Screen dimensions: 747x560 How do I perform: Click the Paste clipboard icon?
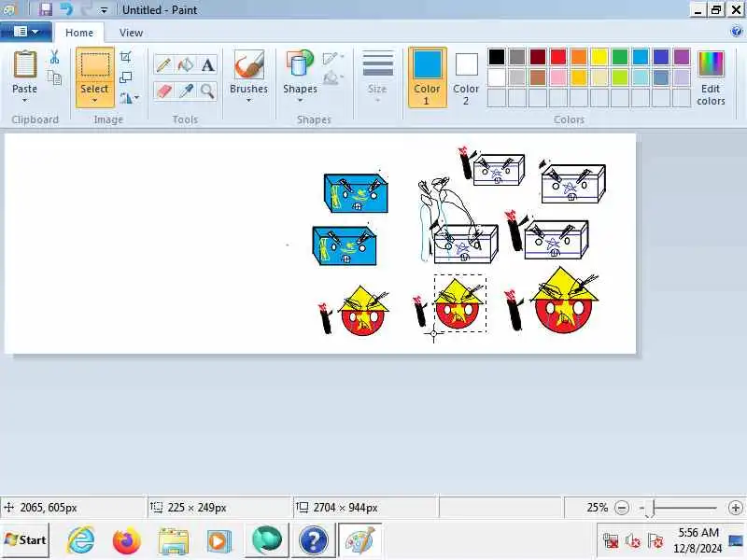(x=25, y=64)
